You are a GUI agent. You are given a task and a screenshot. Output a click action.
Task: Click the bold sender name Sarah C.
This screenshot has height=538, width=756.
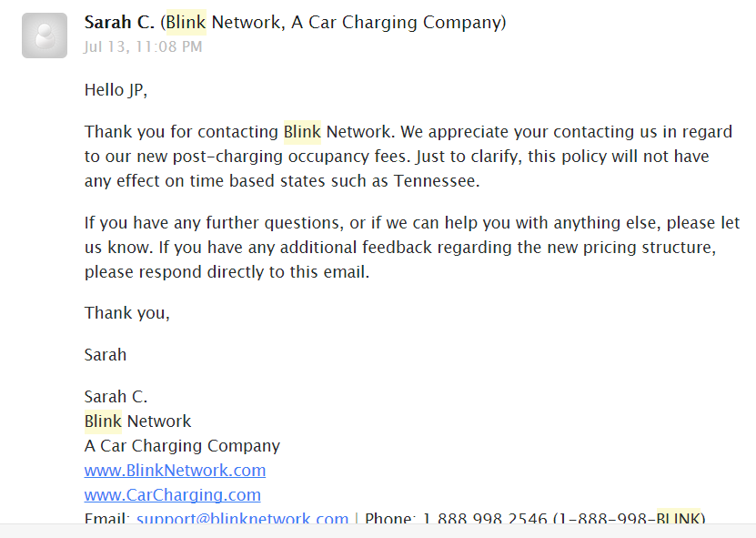(119, 22)
